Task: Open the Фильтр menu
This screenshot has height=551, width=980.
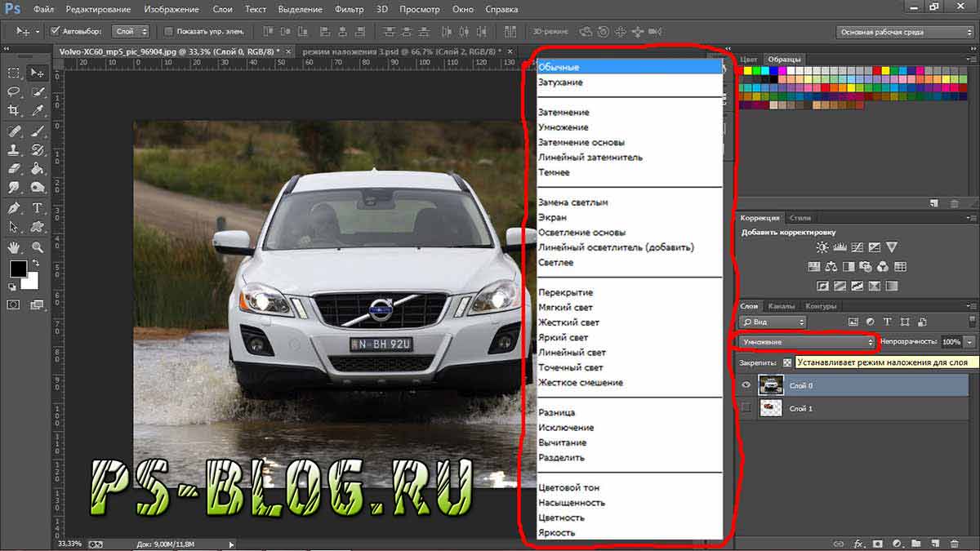Action: click(349, 10)
